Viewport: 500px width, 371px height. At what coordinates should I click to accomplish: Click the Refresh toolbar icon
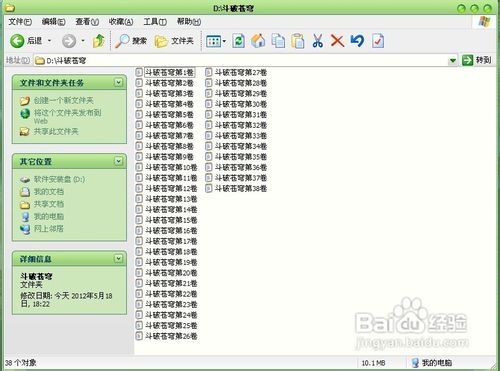[x=238, y=41]
